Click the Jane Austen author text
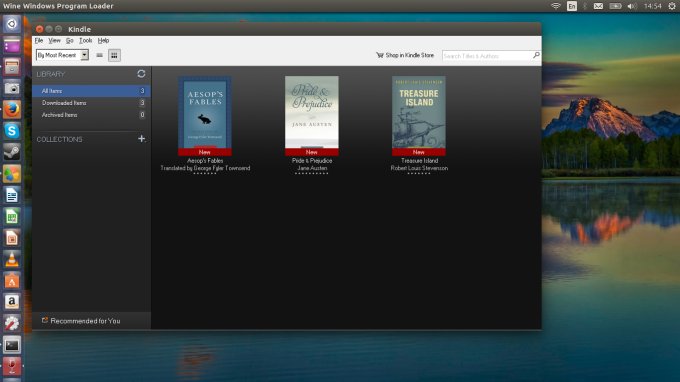Screen dimensions: 680x382 point(312,168)
